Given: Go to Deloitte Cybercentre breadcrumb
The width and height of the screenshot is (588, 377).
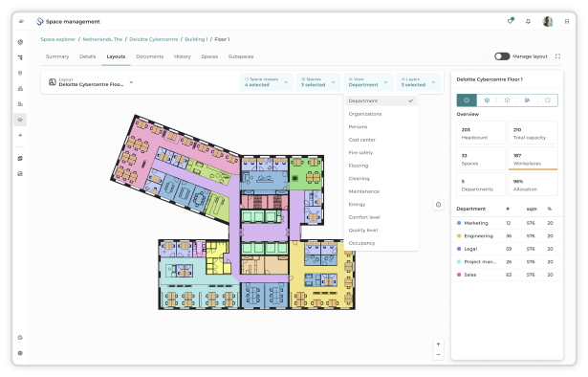Looking at the screenshot, I should 153,39.
